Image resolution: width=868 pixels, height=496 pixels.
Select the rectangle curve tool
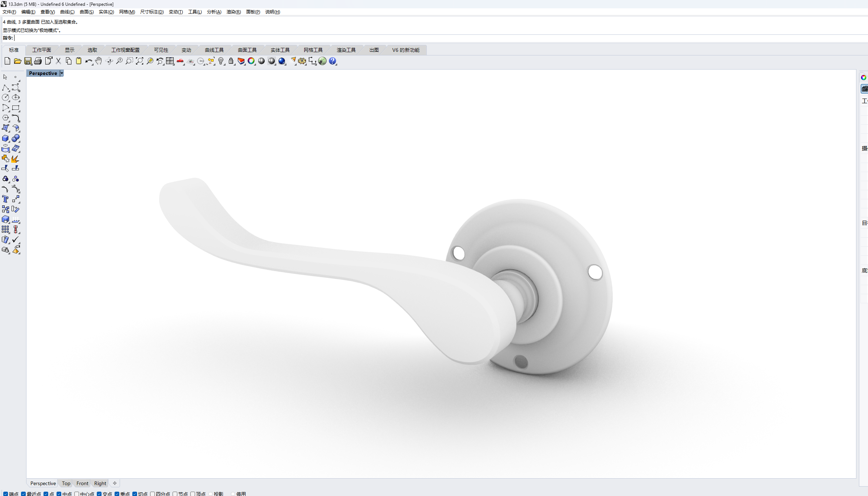[x=16, y=108]
